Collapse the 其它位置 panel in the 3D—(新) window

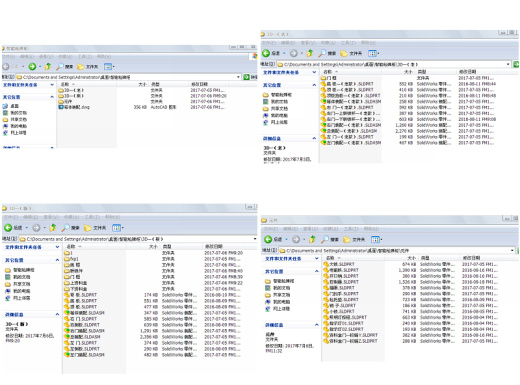coord(57,260)
